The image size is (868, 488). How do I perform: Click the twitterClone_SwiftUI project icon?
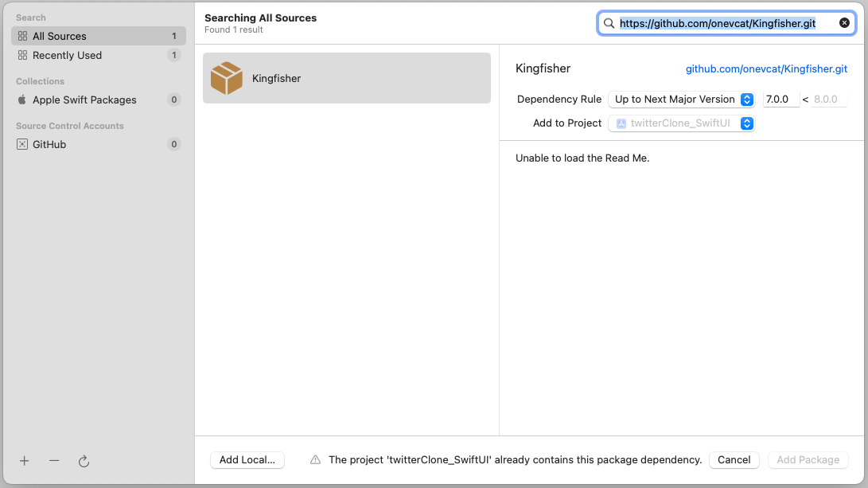click(x=621, y=123)
